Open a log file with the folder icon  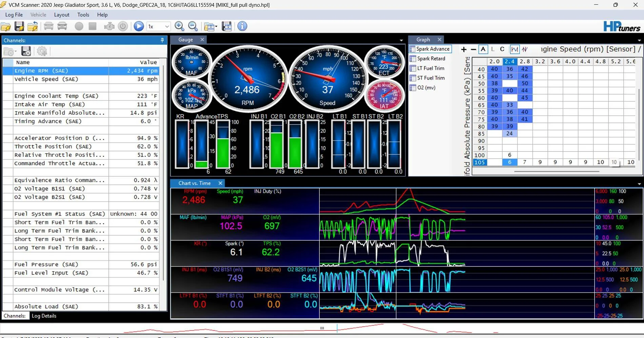click(6, 26)
